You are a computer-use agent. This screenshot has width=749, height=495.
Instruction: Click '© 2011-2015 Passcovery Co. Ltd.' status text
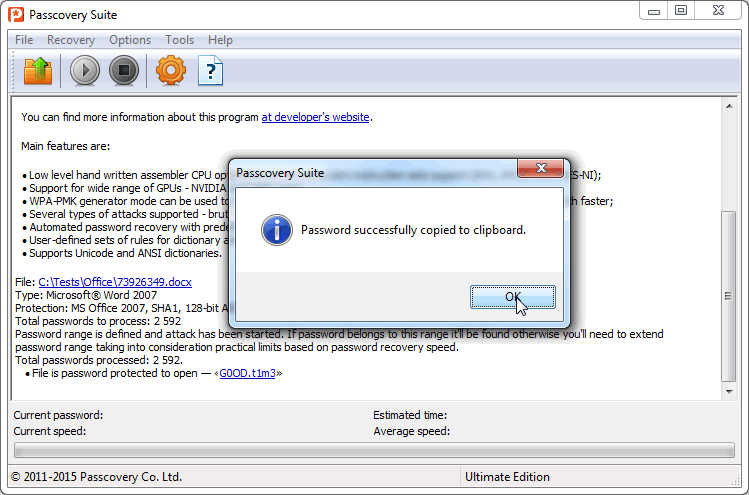pos(96,477)
